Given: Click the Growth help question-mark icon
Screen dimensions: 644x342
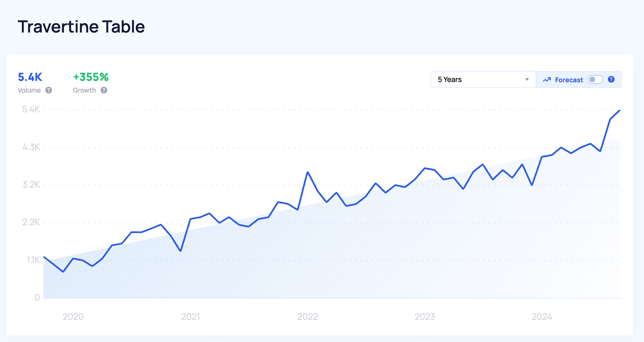Looking at the screenshot, I should [x=104, y=90].
